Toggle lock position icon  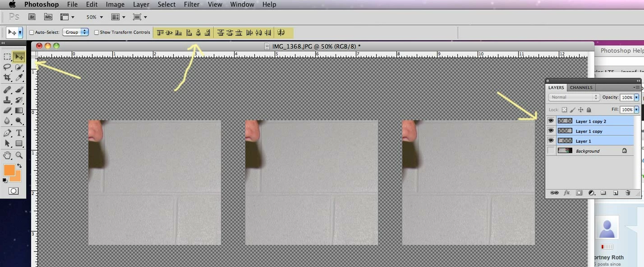tap(581, 109)
